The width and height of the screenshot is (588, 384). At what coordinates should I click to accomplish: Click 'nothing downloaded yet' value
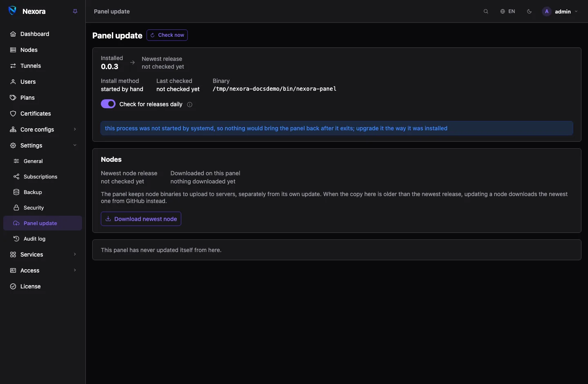pyautogui.click(x=203, y=181)
